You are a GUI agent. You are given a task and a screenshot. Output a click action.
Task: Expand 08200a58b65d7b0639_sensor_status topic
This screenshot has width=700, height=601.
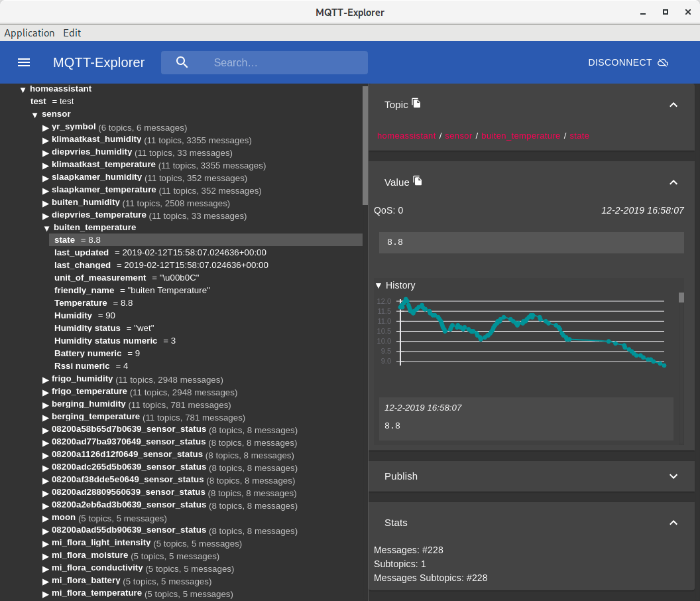point(46,431)
